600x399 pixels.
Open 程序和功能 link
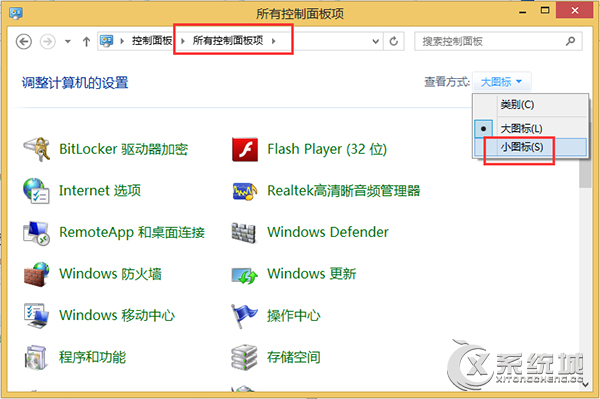(93, 357)
